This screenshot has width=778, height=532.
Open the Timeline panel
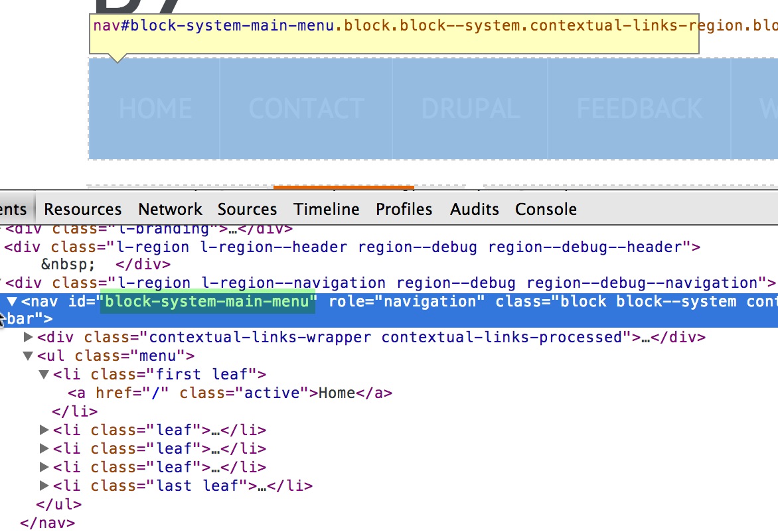(326, 209)
